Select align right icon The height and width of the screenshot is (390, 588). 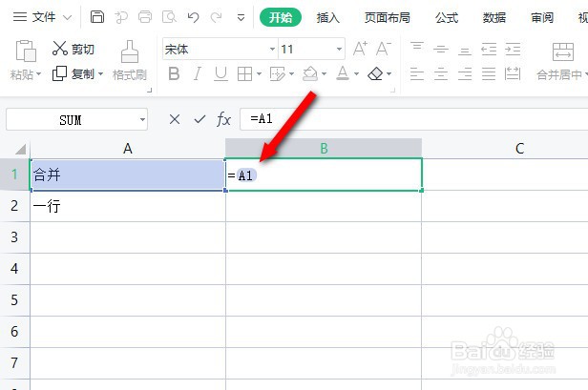465,73
